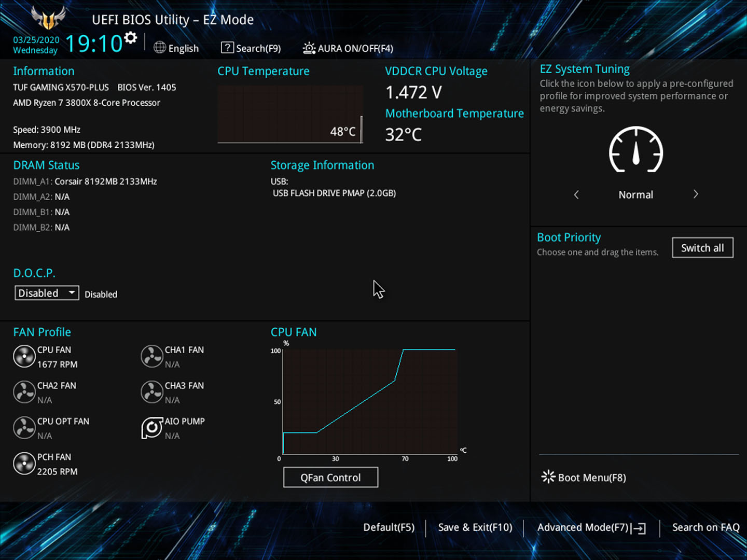
Task: Switch to next EZ tuning profile arrow
Action: tap(696, 194)
